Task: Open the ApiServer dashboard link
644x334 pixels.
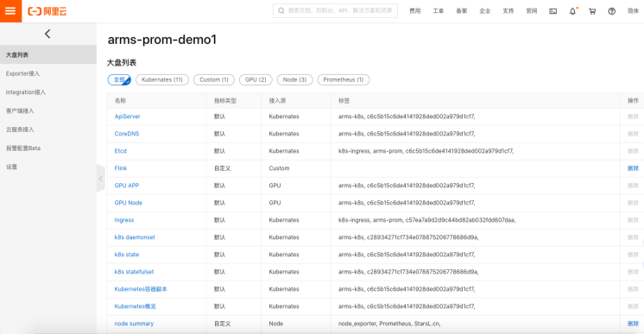Action: click(x=127, y=117)
